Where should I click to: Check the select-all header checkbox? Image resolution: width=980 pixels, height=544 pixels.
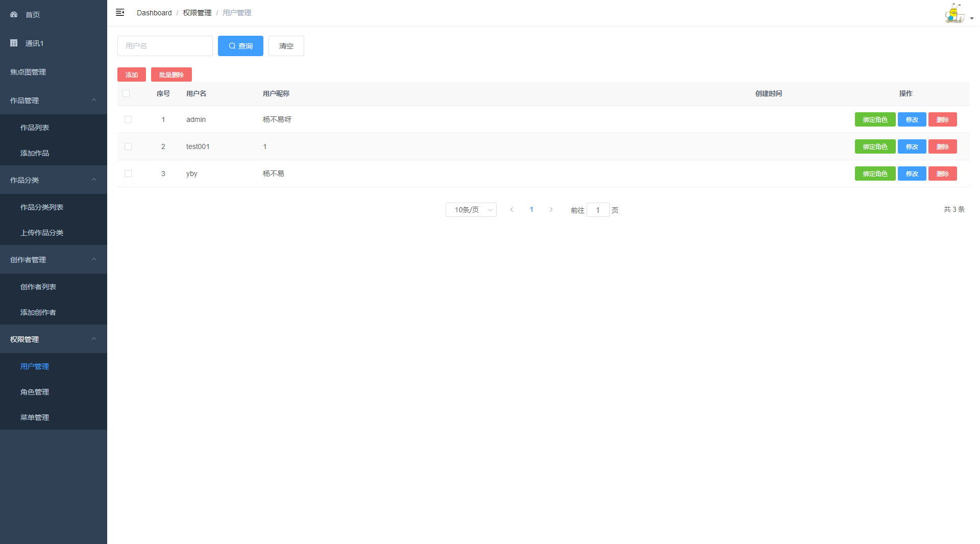(126, 93)
